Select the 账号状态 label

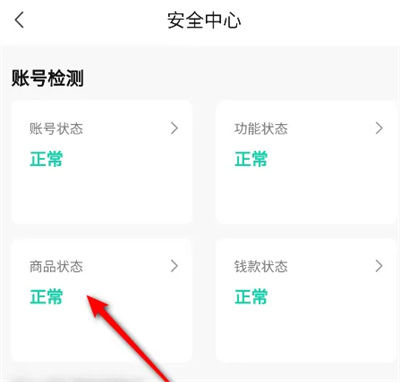pos(56,129)
